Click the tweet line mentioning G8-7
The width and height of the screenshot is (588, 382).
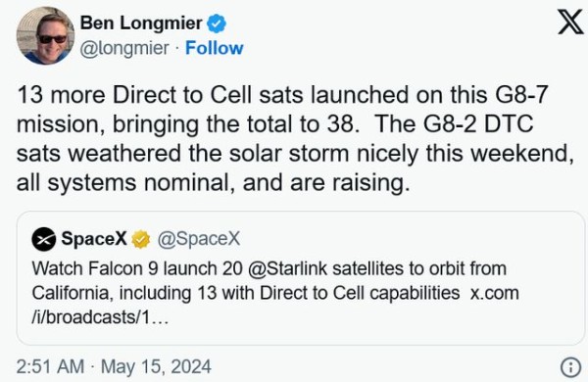tap(283, 95)
